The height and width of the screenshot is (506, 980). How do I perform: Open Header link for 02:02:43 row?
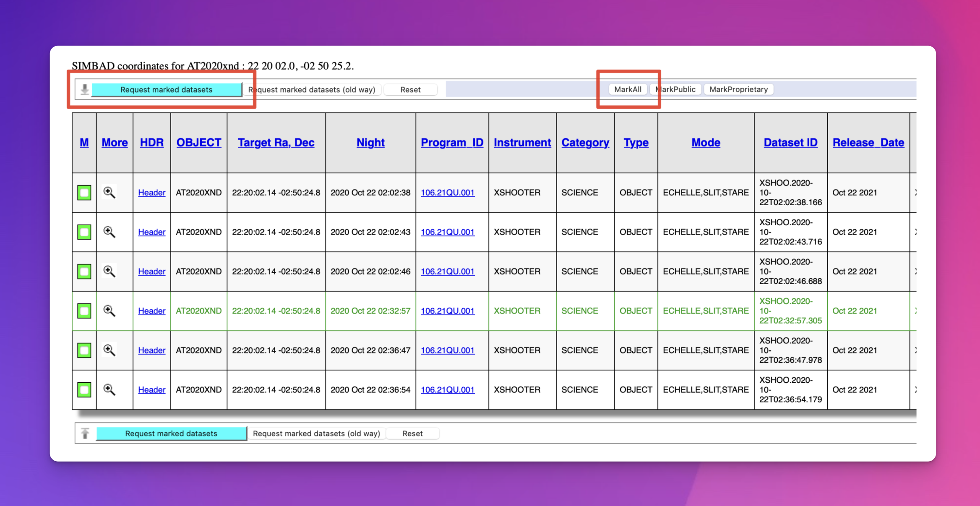(x=152, y=232)
